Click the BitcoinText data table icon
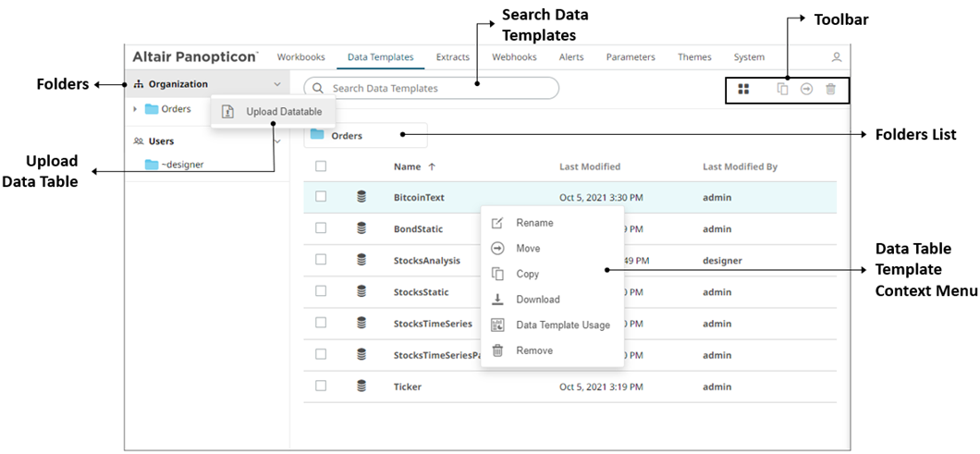Viewport: 980px width, 454px height. point(361,197)
